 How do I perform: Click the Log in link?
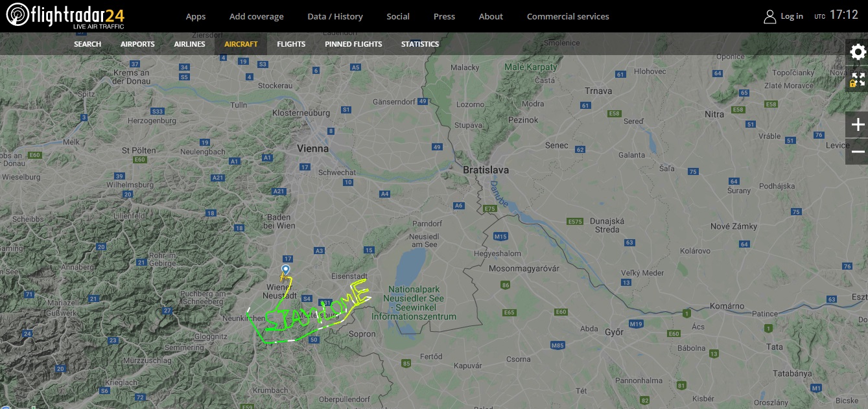[792, 16]
